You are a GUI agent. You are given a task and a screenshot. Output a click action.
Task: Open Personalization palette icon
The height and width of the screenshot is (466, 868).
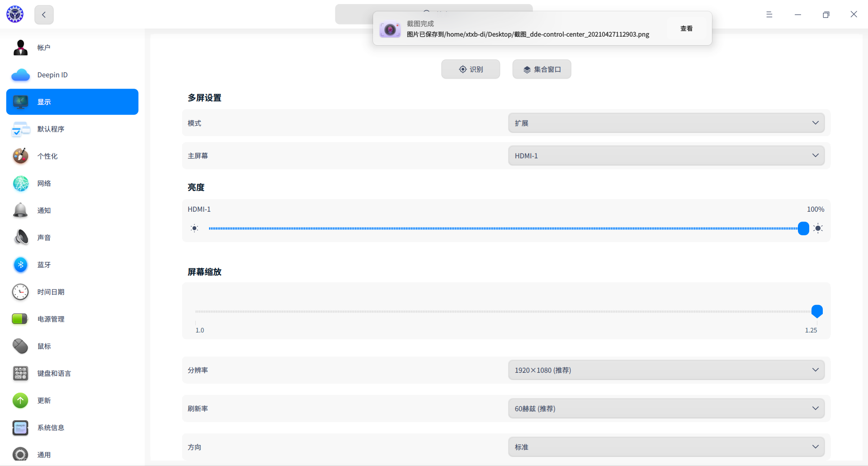point(21,156)
